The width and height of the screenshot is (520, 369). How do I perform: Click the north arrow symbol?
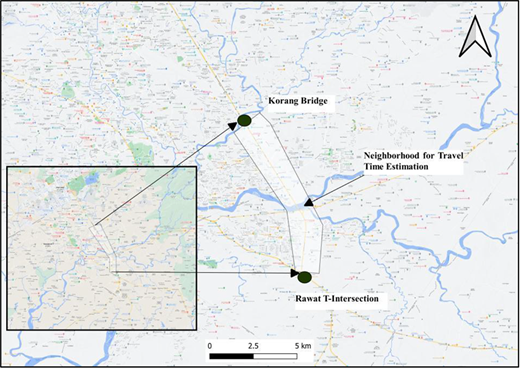pos(475,37)
